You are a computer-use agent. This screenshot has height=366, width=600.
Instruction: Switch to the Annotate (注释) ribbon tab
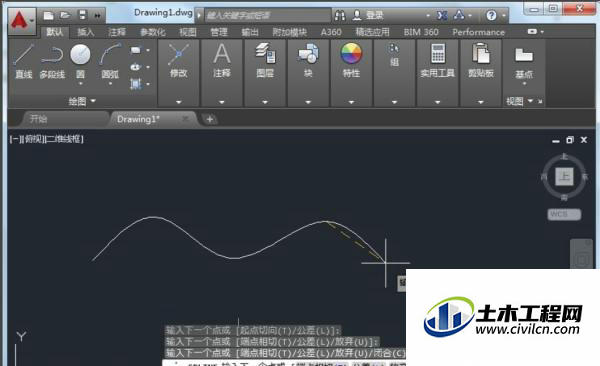pyautogui.click(x=117, y=32)
